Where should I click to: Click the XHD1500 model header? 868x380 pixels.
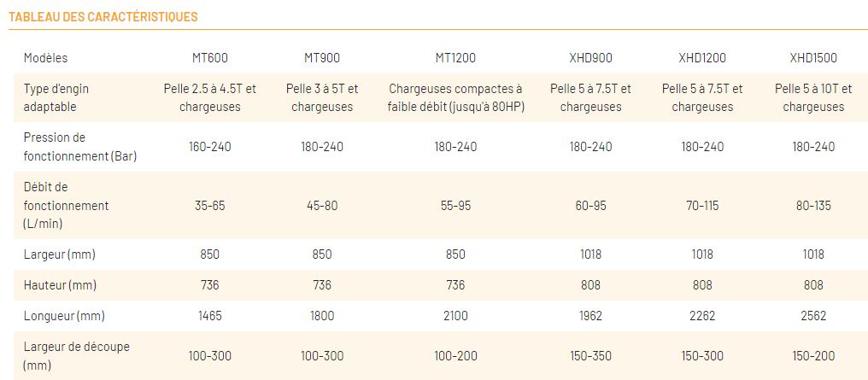(x=813, y=58)
